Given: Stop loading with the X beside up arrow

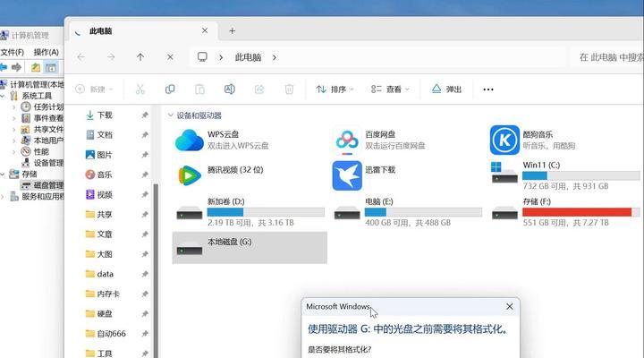Looking at the screenshot, I should [170, 57].
